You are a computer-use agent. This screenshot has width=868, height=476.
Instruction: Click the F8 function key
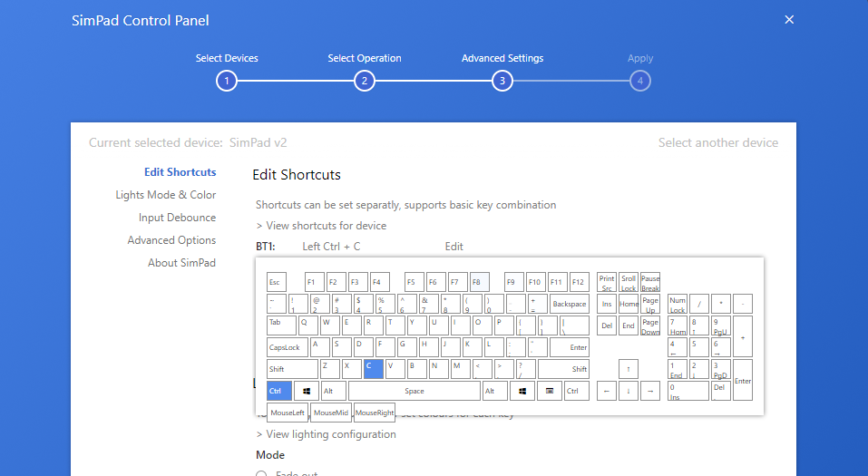click(x=480, y=282)
